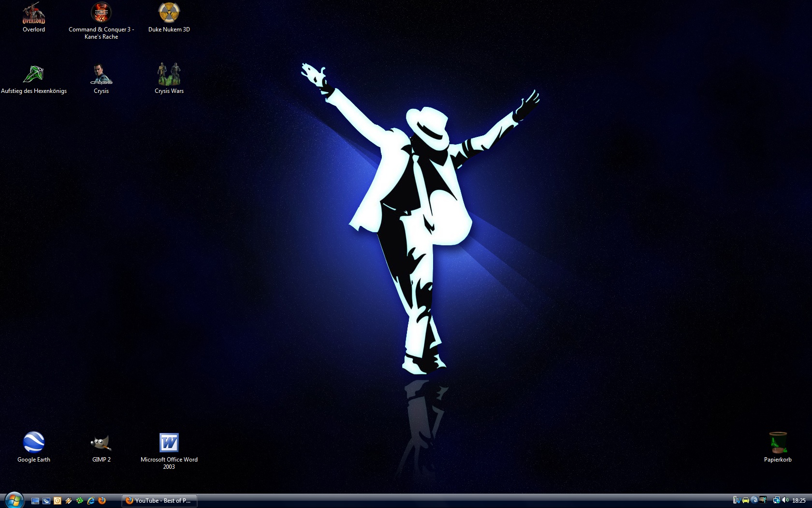Open the Papierkorb recycle bin
This screenshot has height=508, width=812.
click(x=778, y=443)
